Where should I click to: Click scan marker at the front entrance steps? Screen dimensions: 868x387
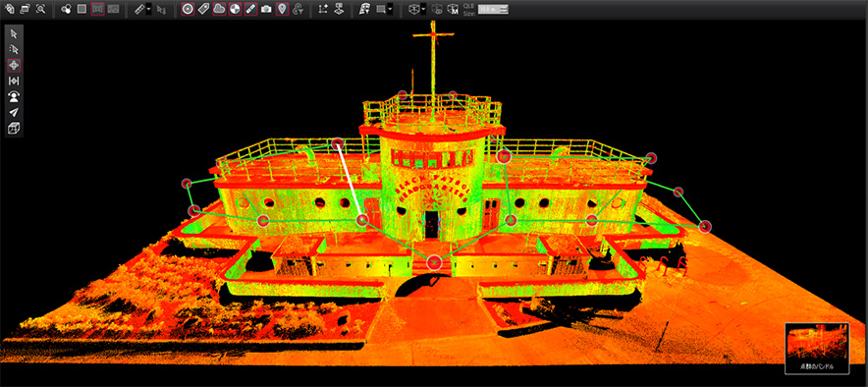[x=434, y=262]
